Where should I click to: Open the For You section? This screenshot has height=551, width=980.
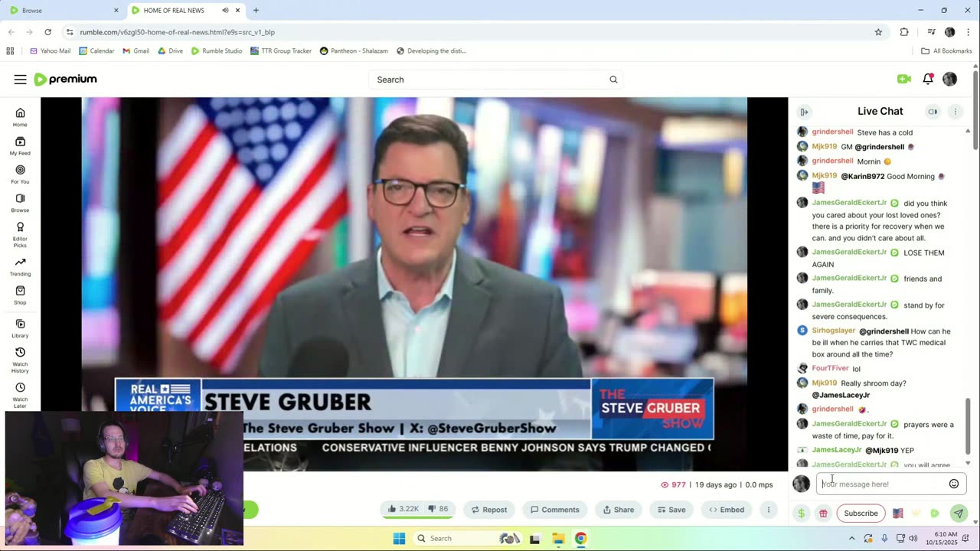pyautogui.click(x=20, y=174)
